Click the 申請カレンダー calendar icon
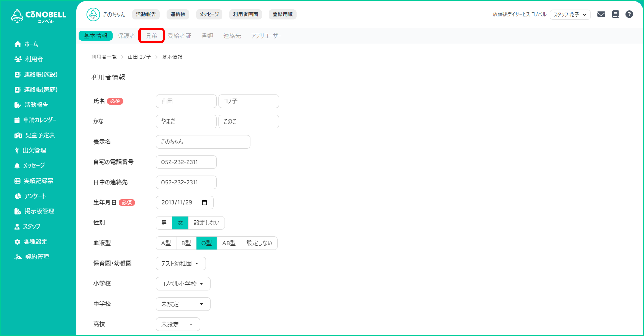 click(17, 120)
